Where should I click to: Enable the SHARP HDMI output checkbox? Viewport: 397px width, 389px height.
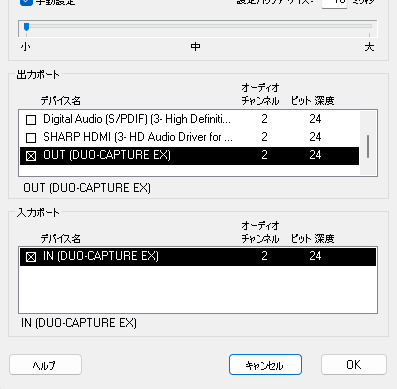[31, 137]
